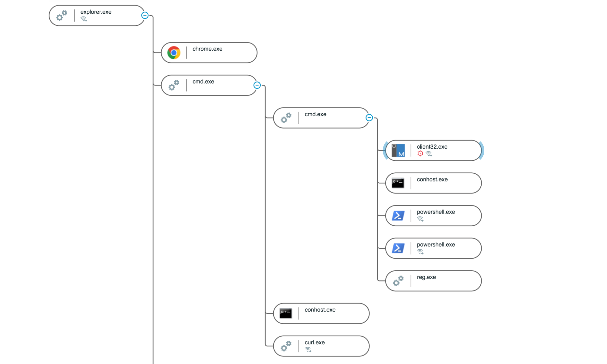Click the terminal icon on conhost.exe under cmd.exe
Viewport: 607px width, 364px height.
tap(398, 183)
